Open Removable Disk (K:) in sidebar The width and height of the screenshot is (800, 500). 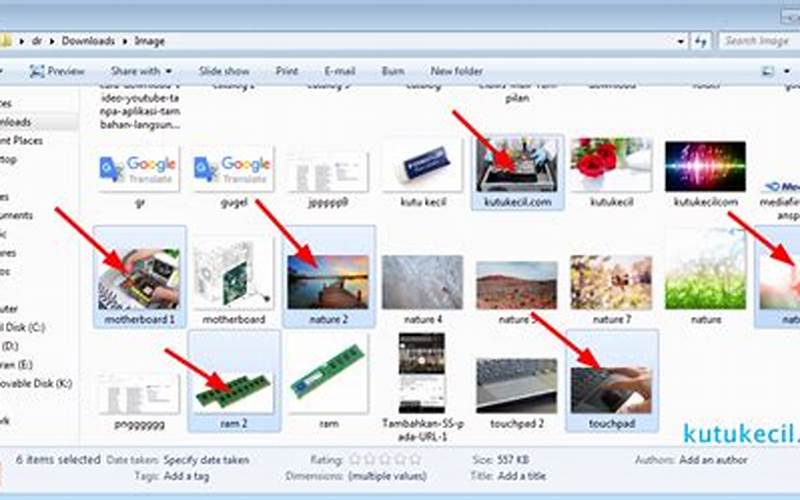click(x=36, y=383)
